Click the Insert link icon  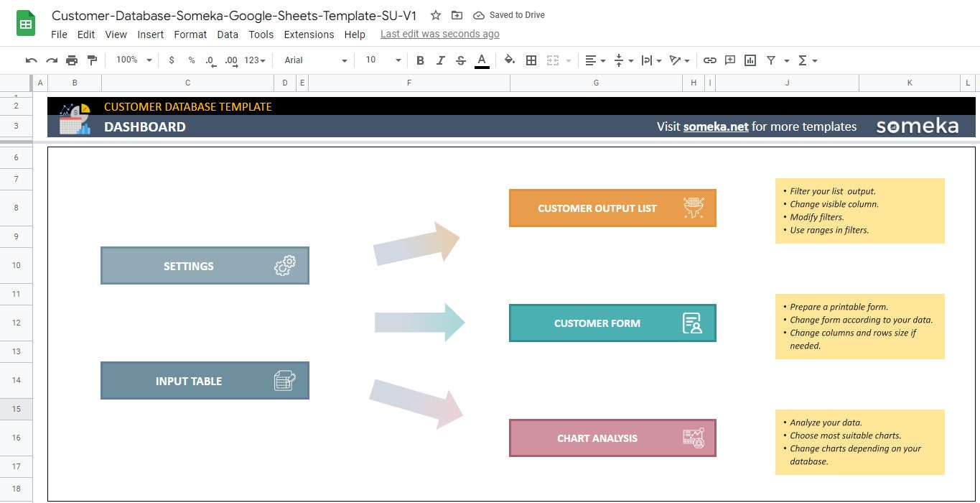(710, 60)
